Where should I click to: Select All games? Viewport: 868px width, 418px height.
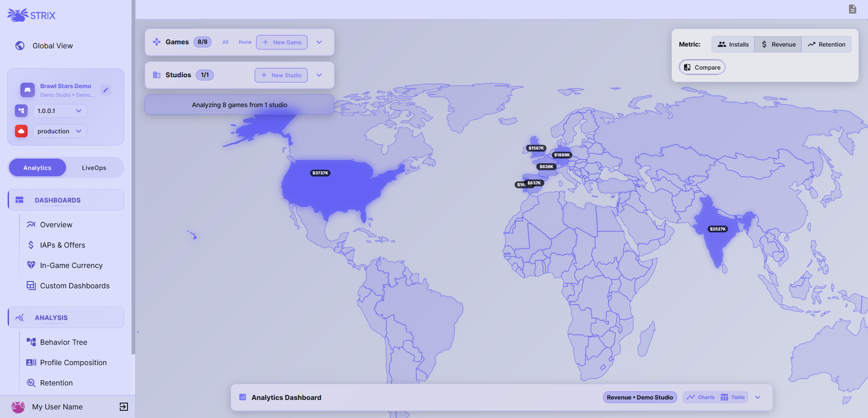coord(226,42)
